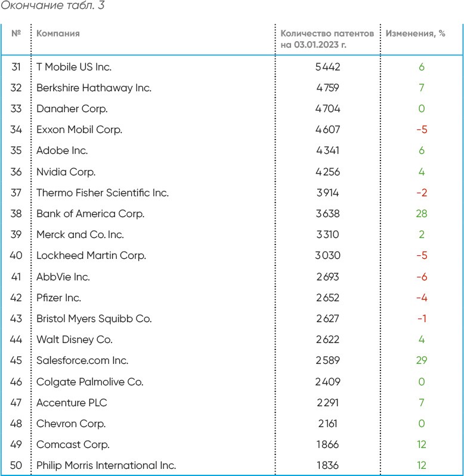Click the "Компания" column header
Screen dimensions: 464x476
point(58,33)
